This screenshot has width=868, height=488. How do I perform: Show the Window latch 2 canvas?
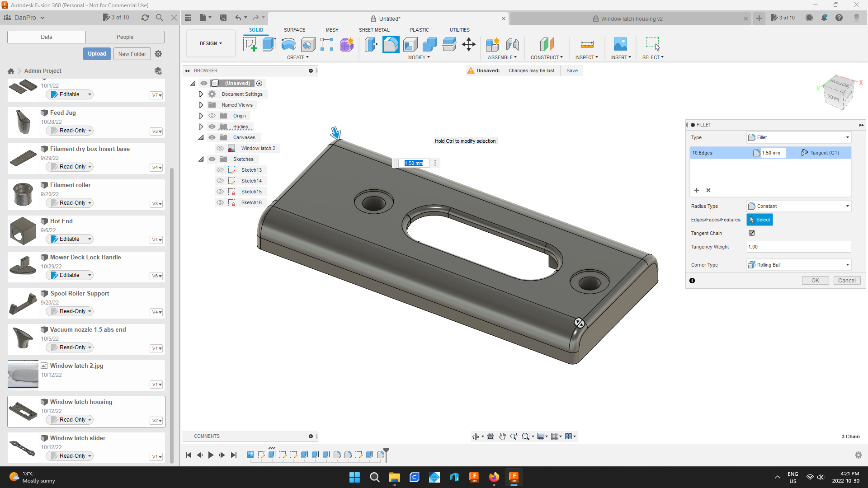220,148
